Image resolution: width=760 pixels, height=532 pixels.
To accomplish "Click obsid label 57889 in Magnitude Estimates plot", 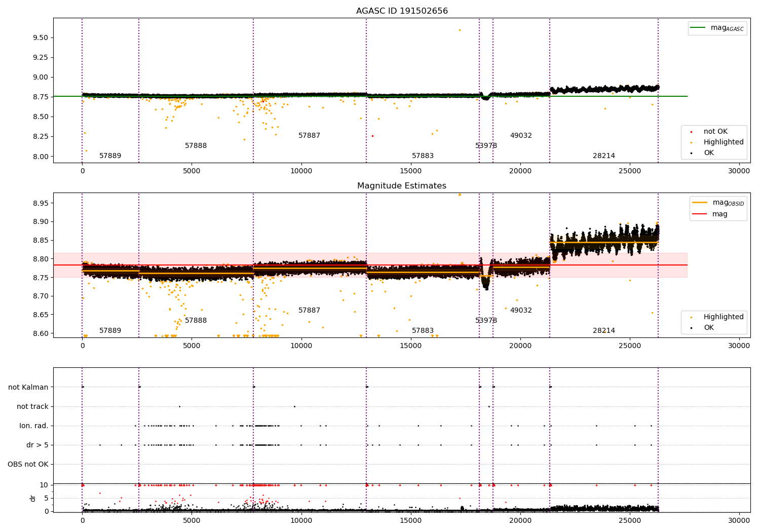I will (x=110, y=331).
